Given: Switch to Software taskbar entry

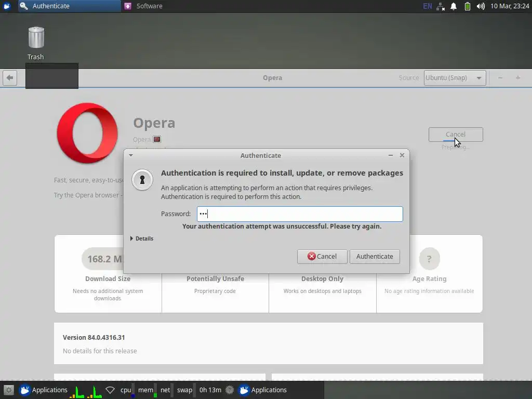Looking at the screenshot, I should [143, 6].
